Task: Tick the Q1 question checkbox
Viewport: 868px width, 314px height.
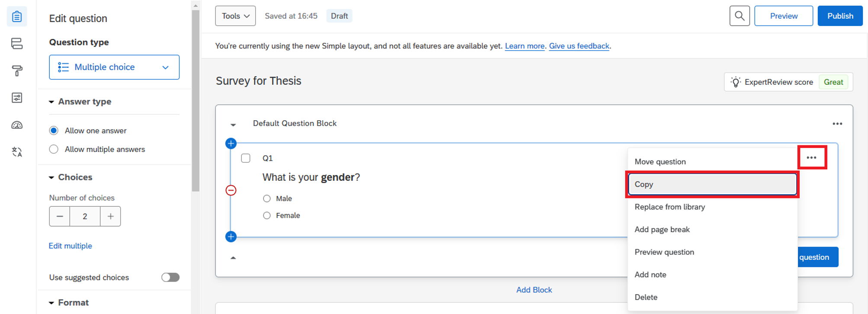Action: pos(246,158)
